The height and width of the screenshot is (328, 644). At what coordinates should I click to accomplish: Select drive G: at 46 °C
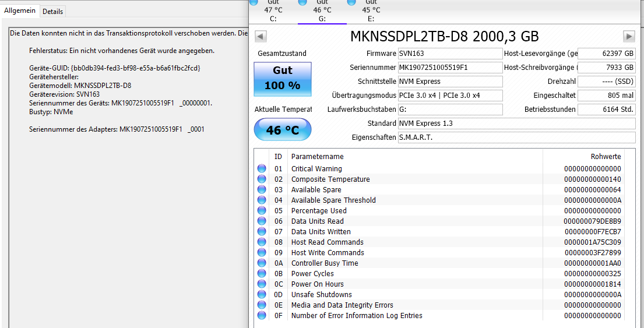click(x=322, y=10)
